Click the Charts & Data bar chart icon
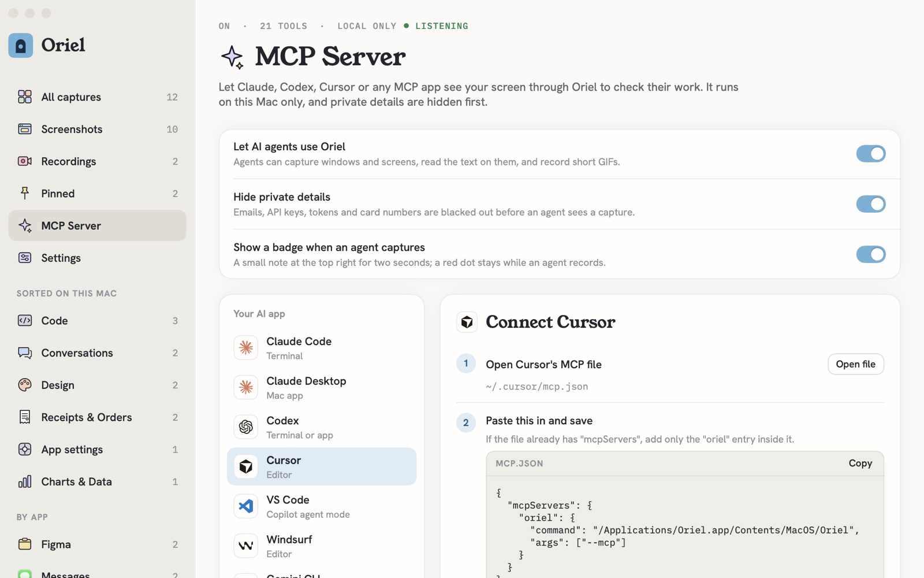Screen dimensions: 924x578 [25, 481]
